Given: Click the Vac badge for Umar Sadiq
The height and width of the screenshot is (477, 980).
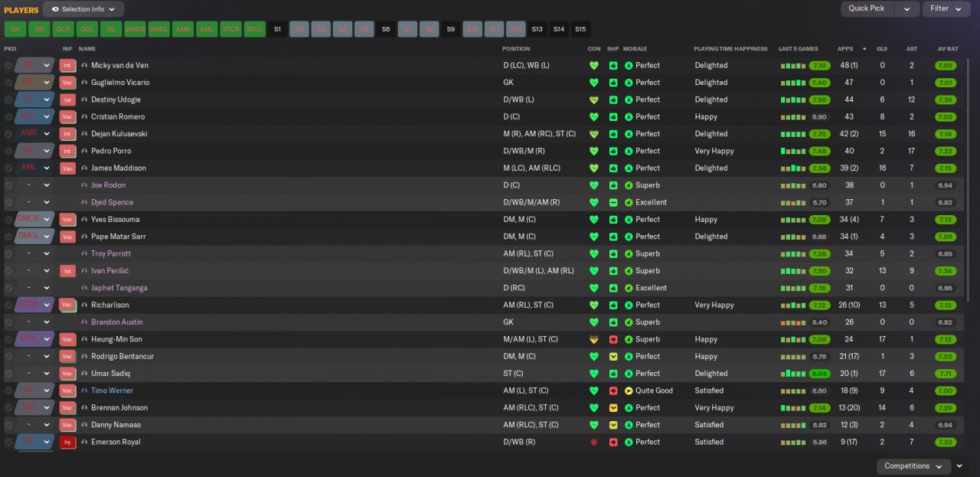Looking at the screenshot, I should point(67,374).
